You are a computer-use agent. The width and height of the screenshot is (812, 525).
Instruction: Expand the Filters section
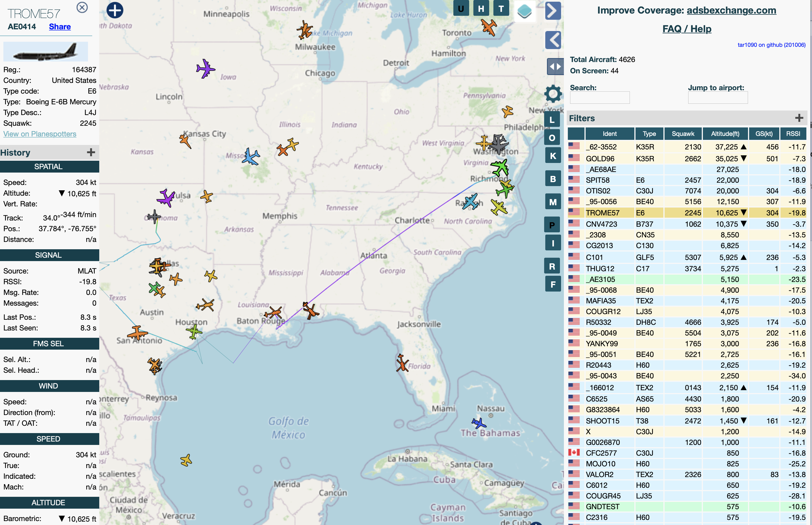click(799, 118)
